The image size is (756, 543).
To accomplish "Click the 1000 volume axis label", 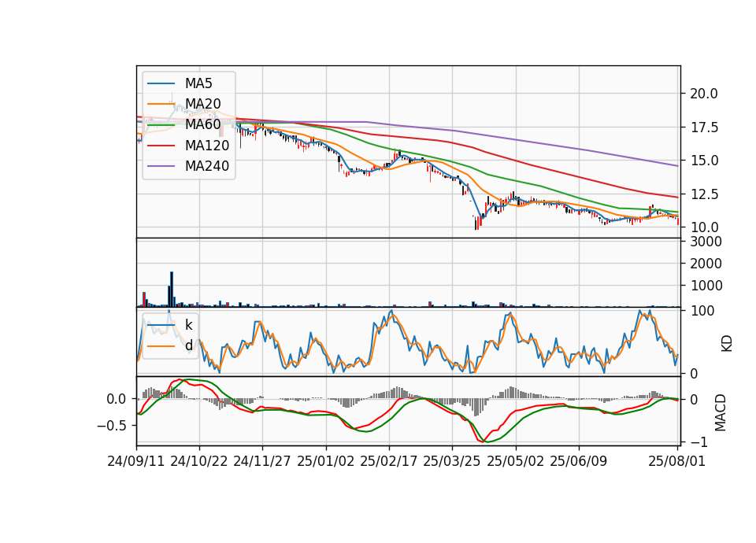I will coord(706,286).
